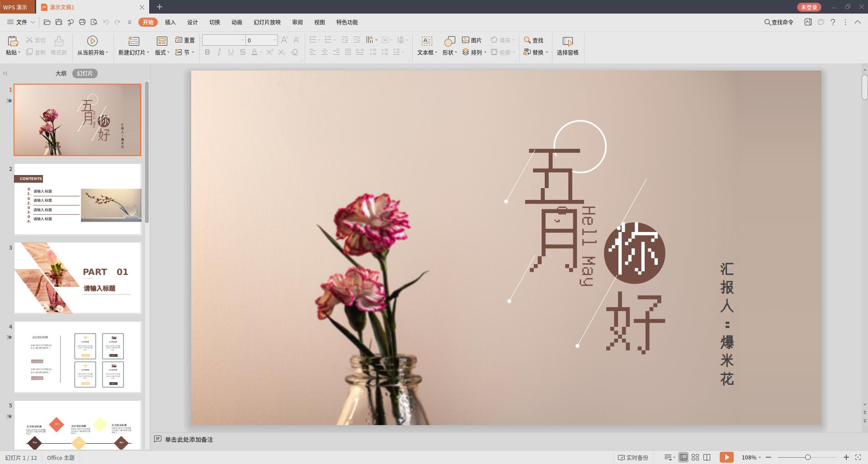Toggle bold formatting on selected text
The width and height of the screenshot is (868, 464).
(208, 52)
